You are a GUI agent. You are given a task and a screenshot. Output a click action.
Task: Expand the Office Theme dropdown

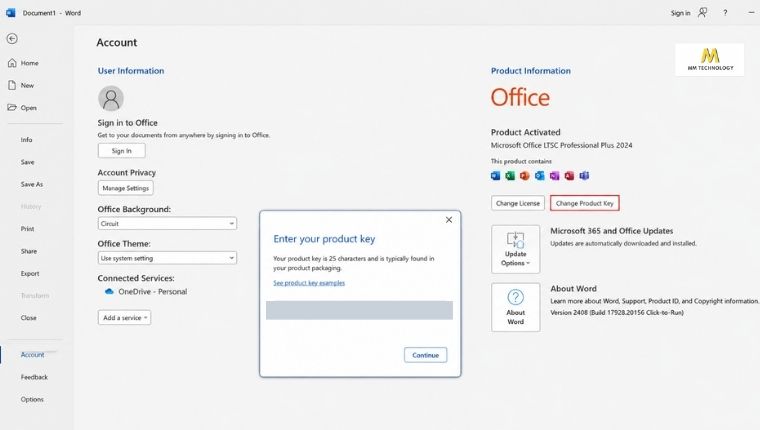(x=167, y=258)
